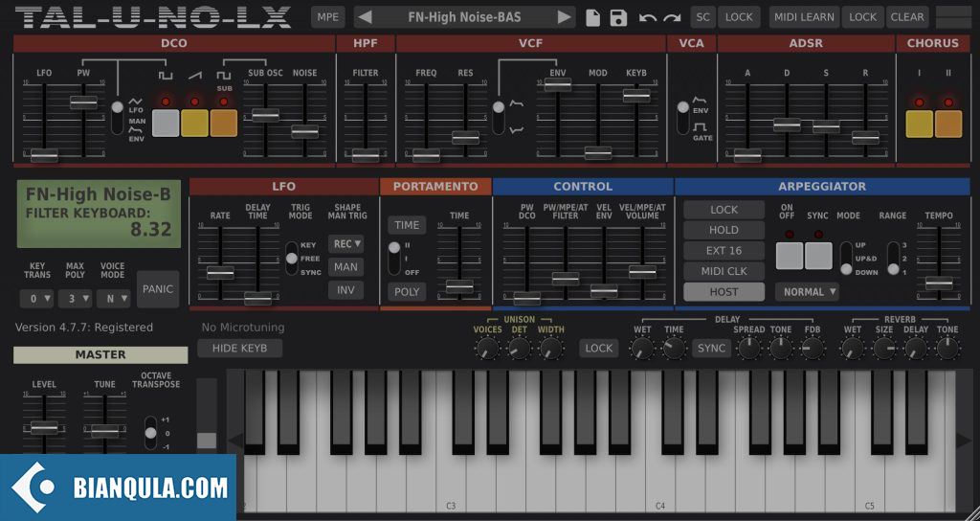Create a new preset with page icon
The width and height of the screenshot is (980, 521).
(592, 17)
